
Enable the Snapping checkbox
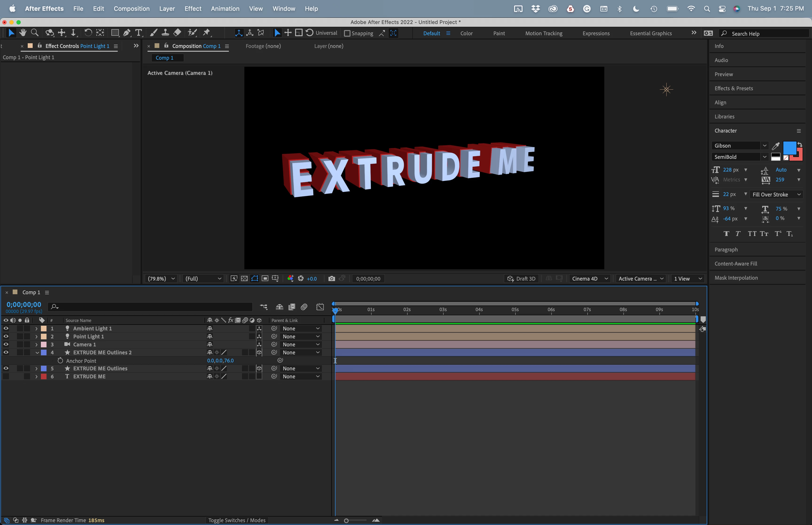347,33
